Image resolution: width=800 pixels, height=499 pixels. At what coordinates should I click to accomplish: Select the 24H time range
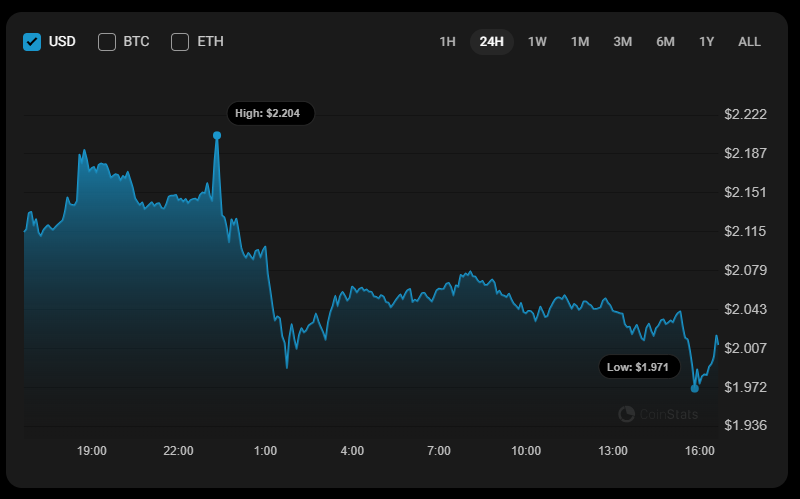pyautogui.click(x=491, y=42)
